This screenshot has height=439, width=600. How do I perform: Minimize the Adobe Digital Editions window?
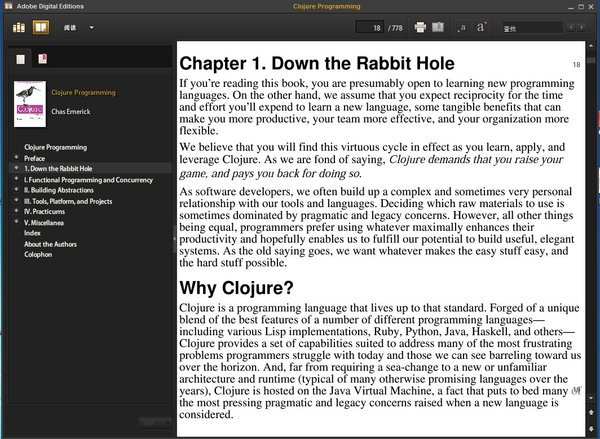point(571,7)
